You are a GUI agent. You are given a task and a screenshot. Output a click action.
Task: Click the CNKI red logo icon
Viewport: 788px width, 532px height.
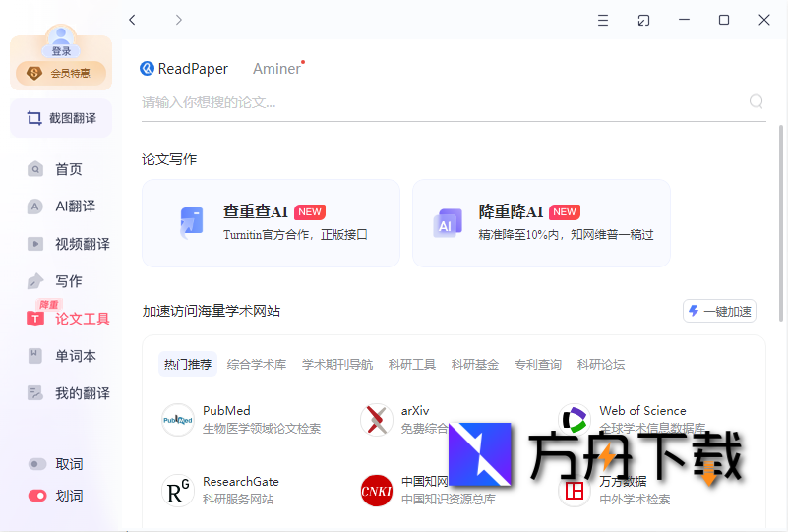[x=377, y=491]
